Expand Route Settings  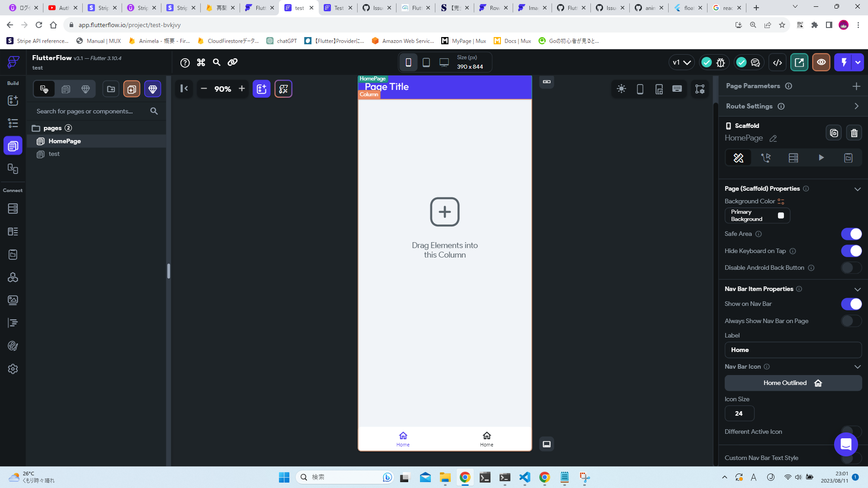point(856,106)
